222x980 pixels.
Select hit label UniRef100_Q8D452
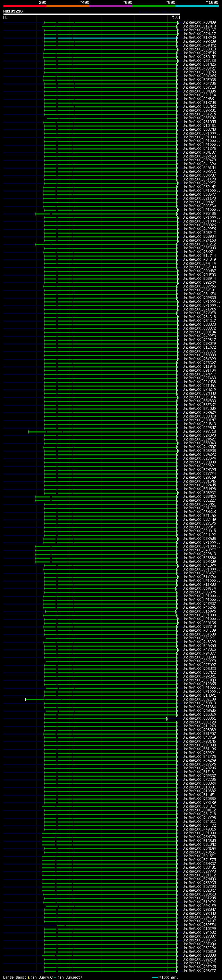(x=199, y=57)
